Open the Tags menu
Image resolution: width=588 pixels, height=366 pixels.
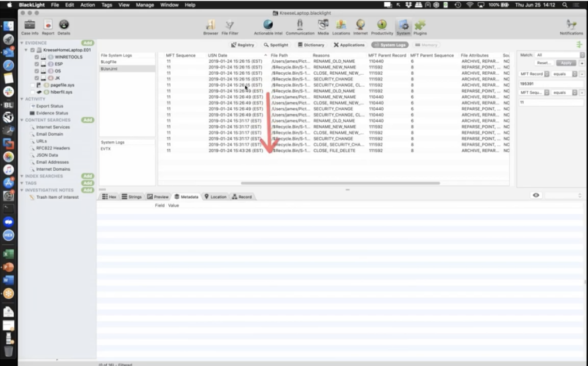coord(106,5)
